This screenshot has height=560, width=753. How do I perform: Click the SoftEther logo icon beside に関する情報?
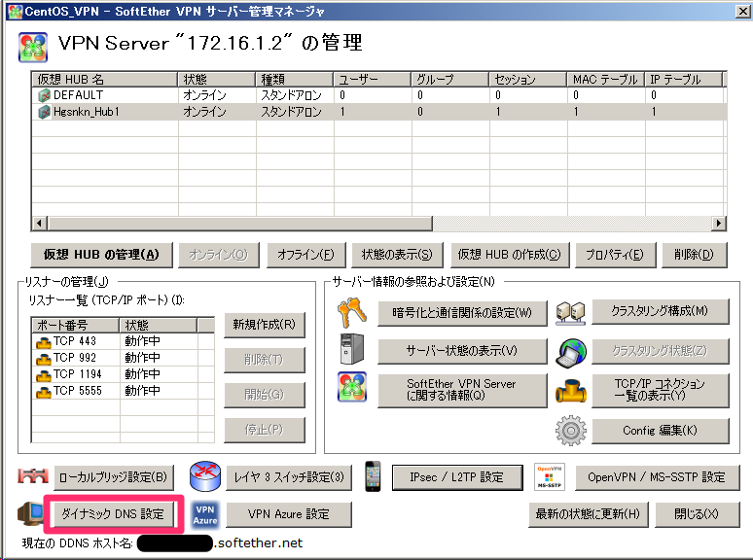pyautogui.click(x=351, y=387)
